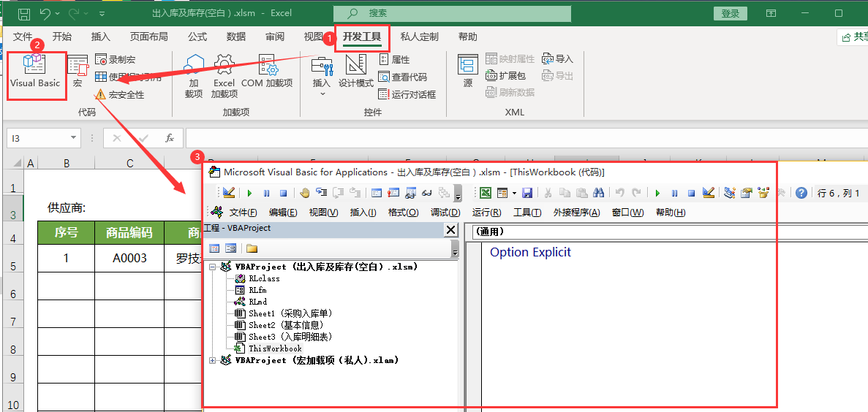Viewport: 868px width, 412px height.
Task: Close the 工程 - VBAProject pane
Action: click(450, 230)
